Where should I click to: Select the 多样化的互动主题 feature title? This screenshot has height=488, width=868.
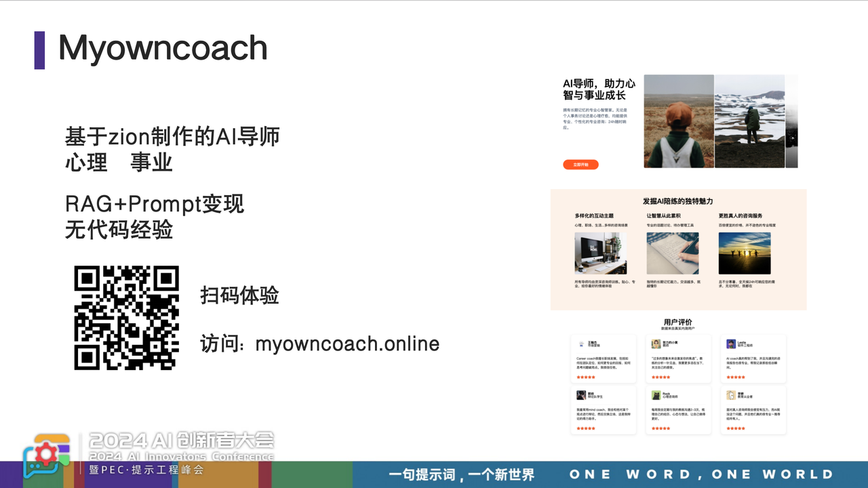click(x=594, y=216)
